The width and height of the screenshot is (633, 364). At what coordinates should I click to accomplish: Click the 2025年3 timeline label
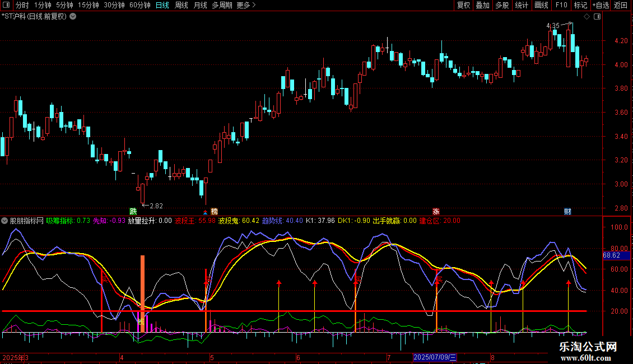click(x=15, y=357)
